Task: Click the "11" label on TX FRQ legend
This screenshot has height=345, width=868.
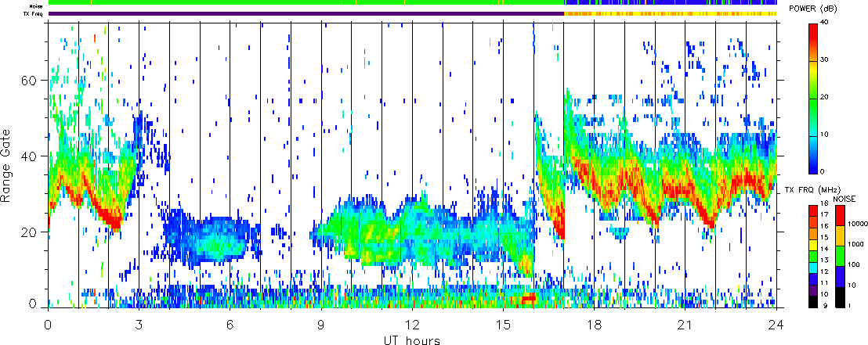Action: [824, 282]
